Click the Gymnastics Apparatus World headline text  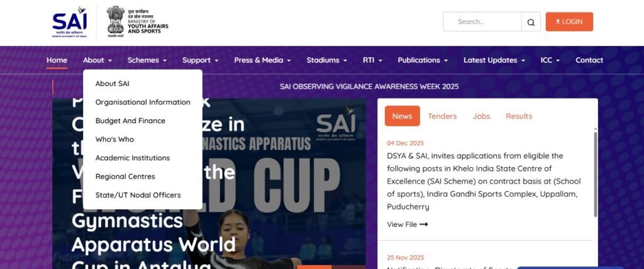153,233
